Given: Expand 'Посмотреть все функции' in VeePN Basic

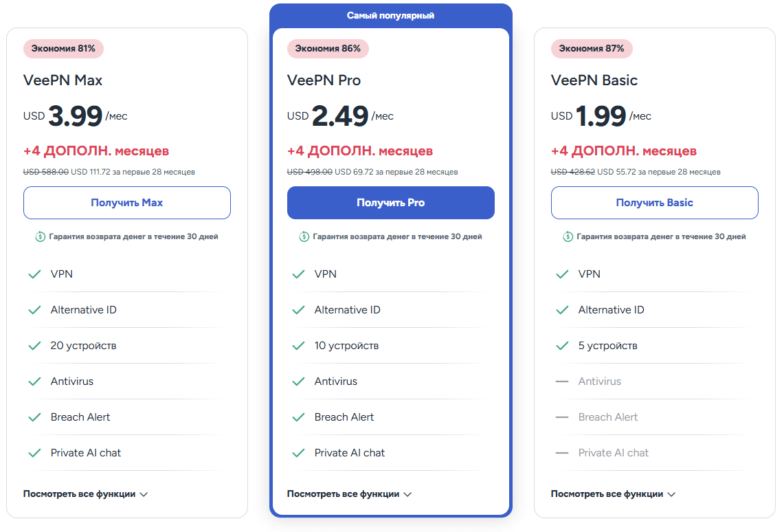Looking at the screenshot, I should tap(613, 494).
